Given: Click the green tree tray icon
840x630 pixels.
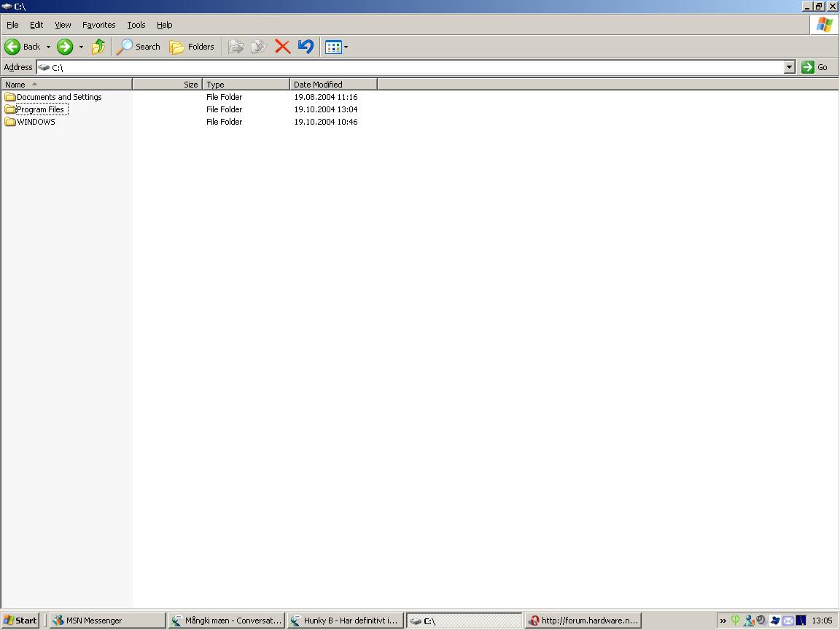Looking at the screenshot, I should [x=736, y=621].
